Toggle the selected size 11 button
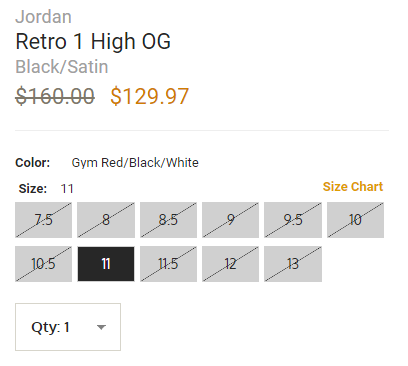Viewport: 408px width, 366px height. click(106, 264)
